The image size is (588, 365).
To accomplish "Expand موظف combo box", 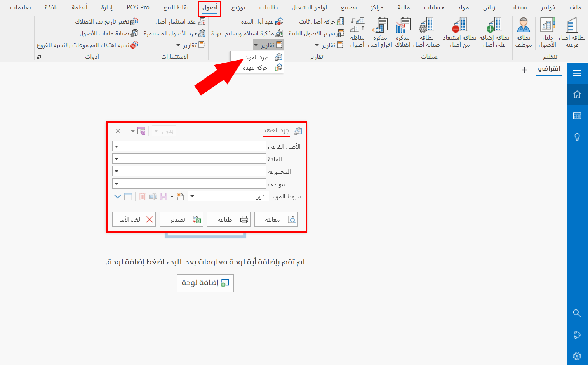I will [x=117, y=184].
